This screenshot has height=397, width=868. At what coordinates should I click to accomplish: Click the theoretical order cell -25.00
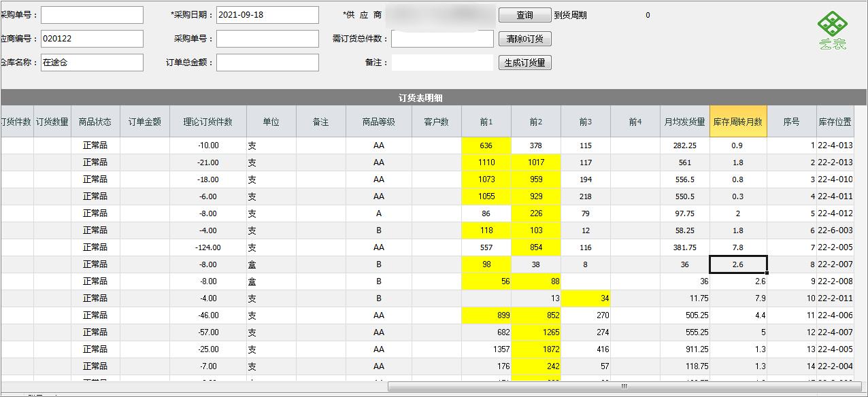pyautogui.click(x=208, y=349)
